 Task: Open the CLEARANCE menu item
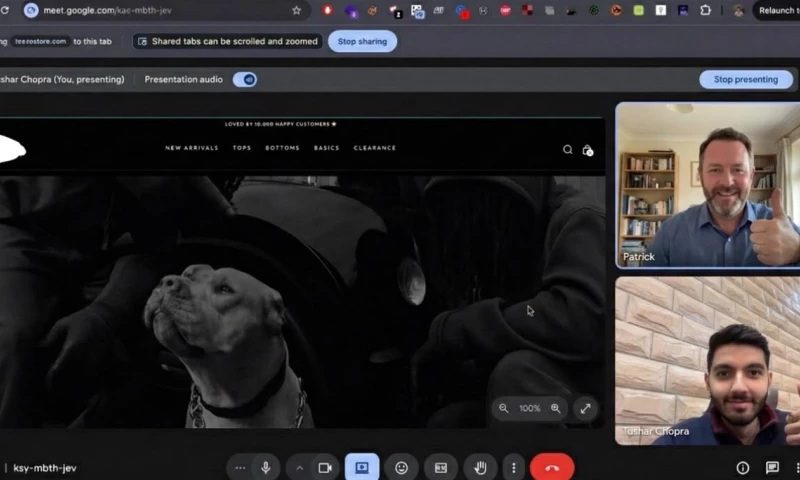[x=374, y=148]
